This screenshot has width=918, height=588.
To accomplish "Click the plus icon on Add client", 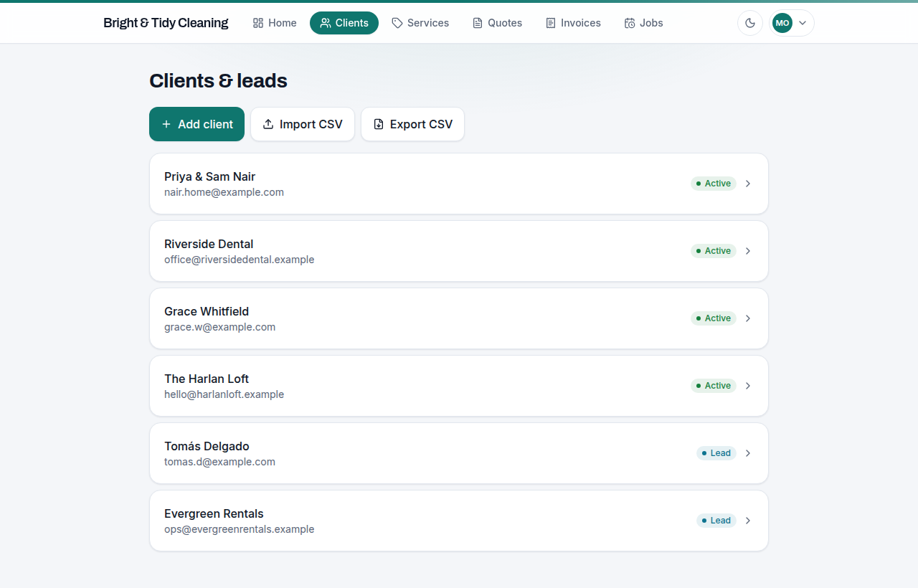I will [x=166, y=124].
